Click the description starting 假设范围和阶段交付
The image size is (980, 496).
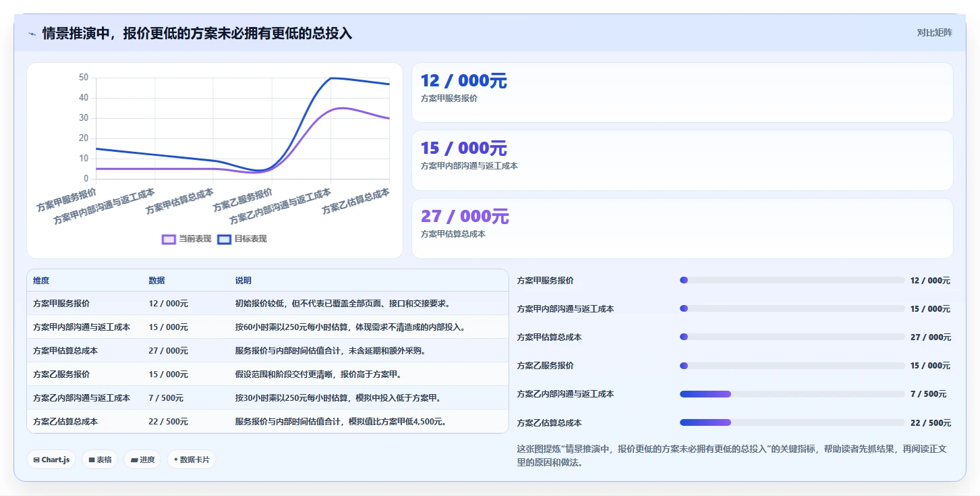click(x=318, y=374)
